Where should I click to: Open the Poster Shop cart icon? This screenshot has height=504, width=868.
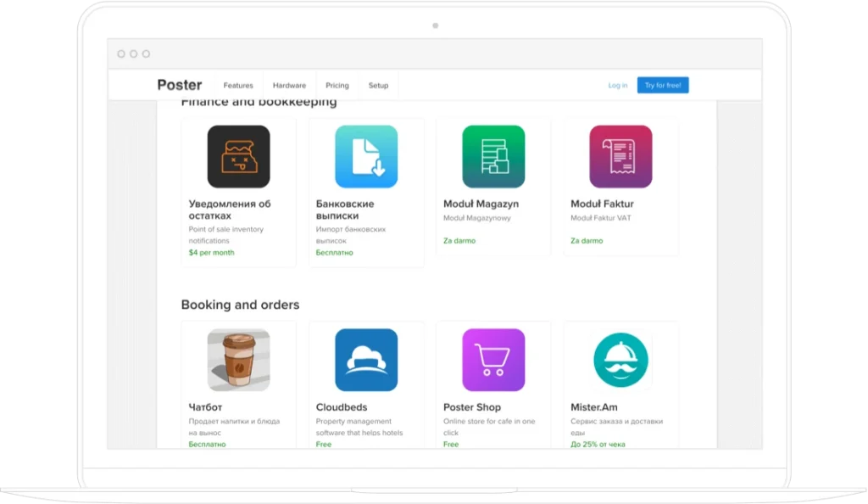coord(493,360)
